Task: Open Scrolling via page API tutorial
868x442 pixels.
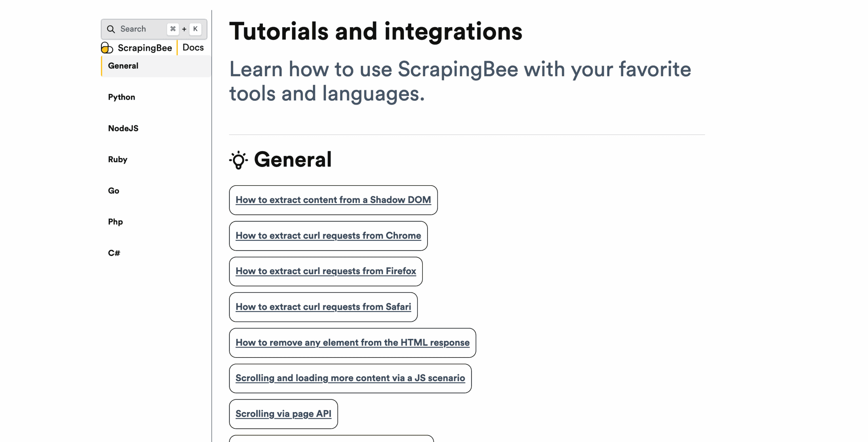Action: coord(283,414)
